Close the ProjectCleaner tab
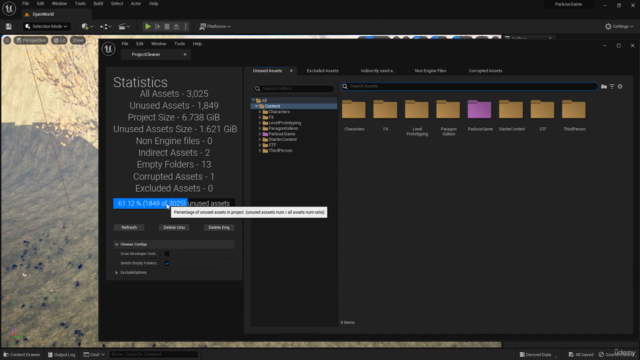The width and height of the screenshot is (640, 360). point(185,54)
